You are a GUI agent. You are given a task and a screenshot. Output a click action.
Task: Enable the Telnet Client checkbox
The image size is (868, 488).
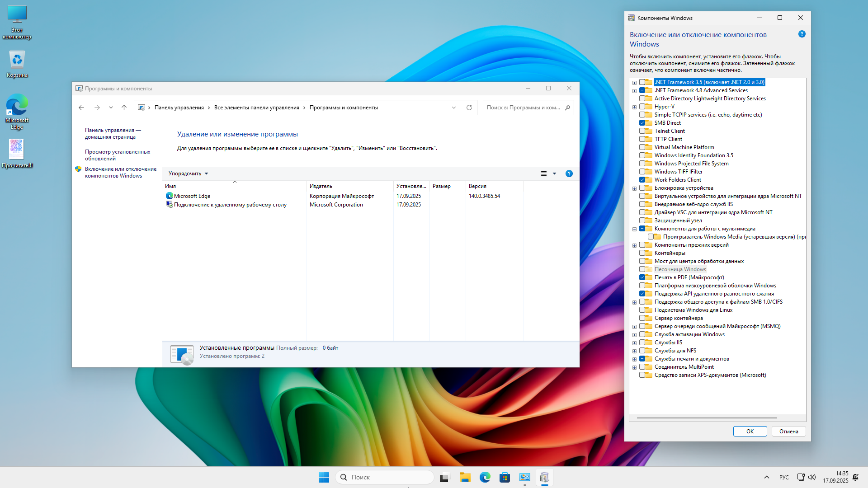(642, 131)
